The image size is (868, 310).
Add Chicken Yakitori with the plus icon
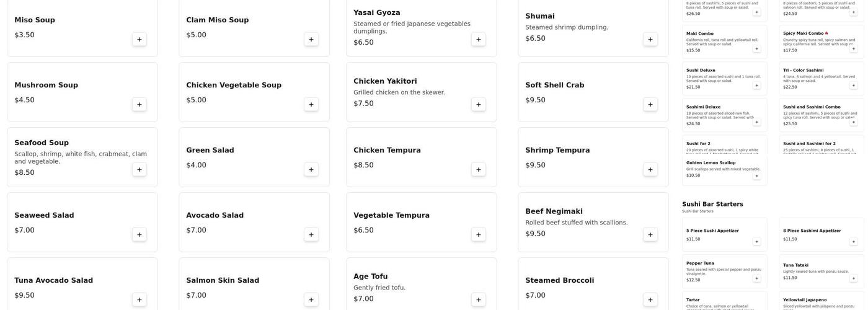(x=479, y=105)
